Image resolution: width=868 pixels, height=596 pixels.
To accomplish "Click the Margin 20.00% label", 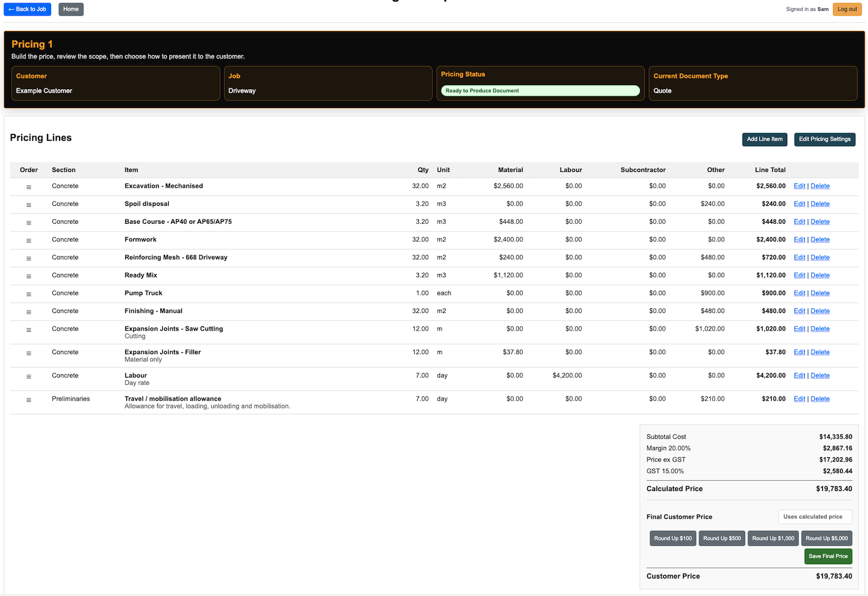I will 668,448.
